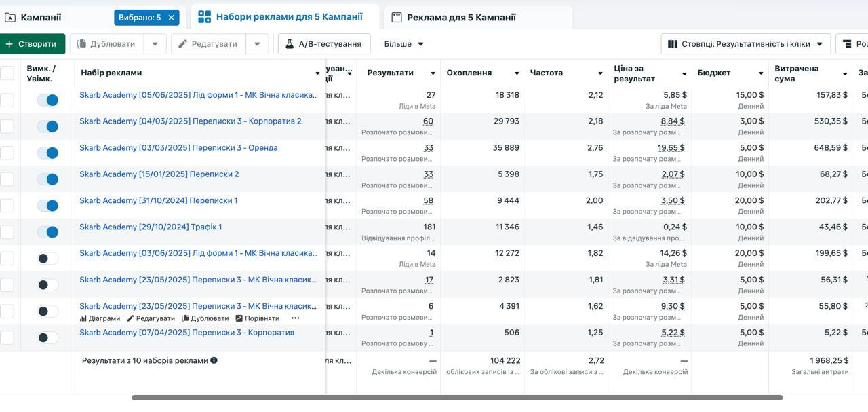The height and width of the screenshot is (412, 868).
Task: Click total reach value '104 222'
Action: 505,360
